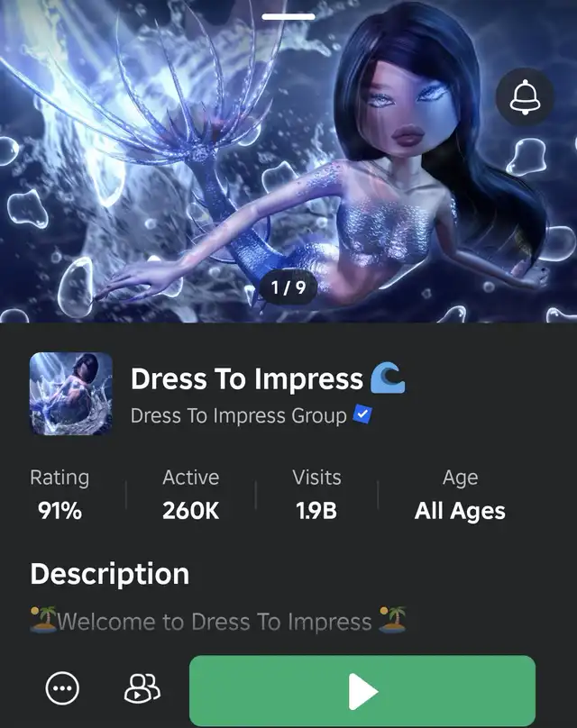Tap the Welcome to Dress To Impress text
577x728 pixels.
click(215, 621)
